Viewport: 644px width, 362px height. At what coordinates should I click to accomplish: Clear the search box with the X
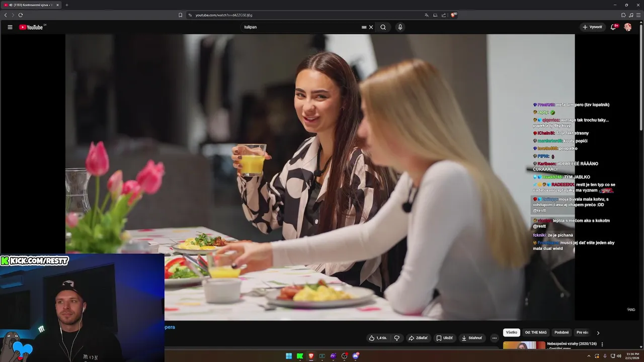tap(371, 27)
